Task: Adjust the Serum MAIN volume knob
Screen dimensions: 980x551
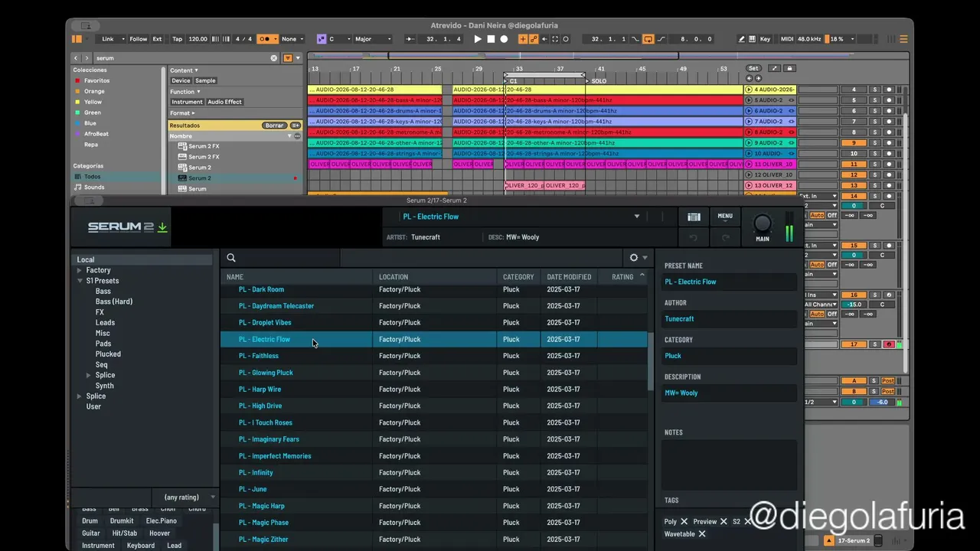Action: point(763,223)
